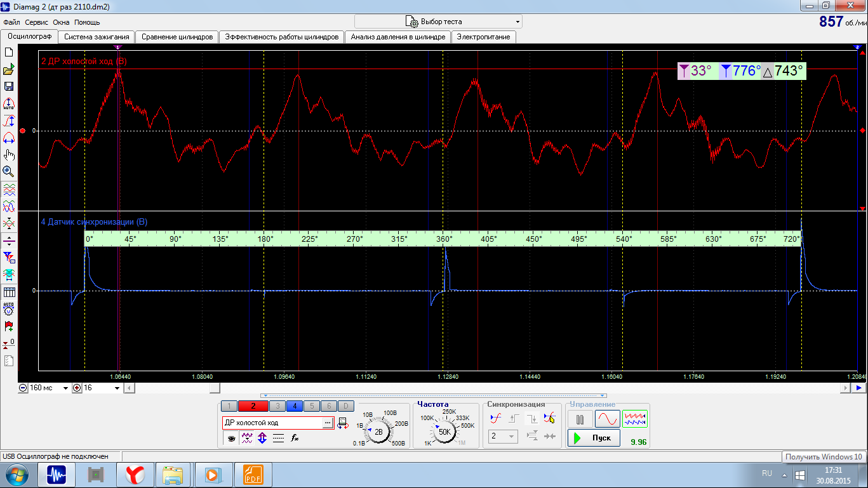Viewport: 868px width, 488px height.
Task: Save the oscillogram with the floppy disk icon
Action: [x=9, y=86]
